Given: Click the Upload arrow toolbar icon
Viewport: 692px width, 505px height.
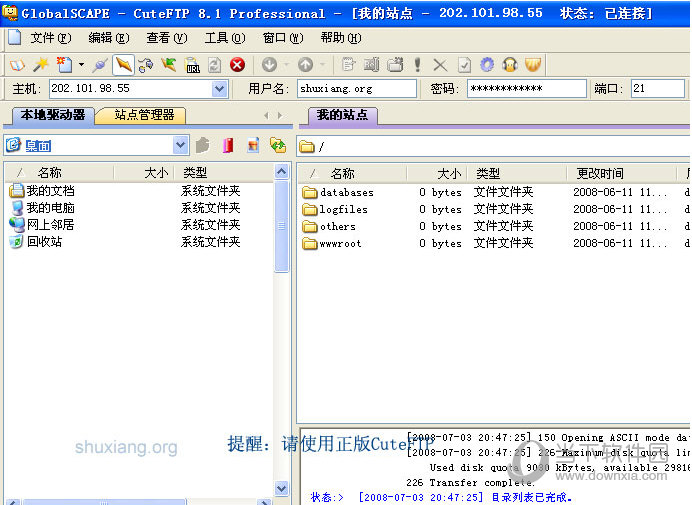Looking at the screenshot, I should 305,65.
